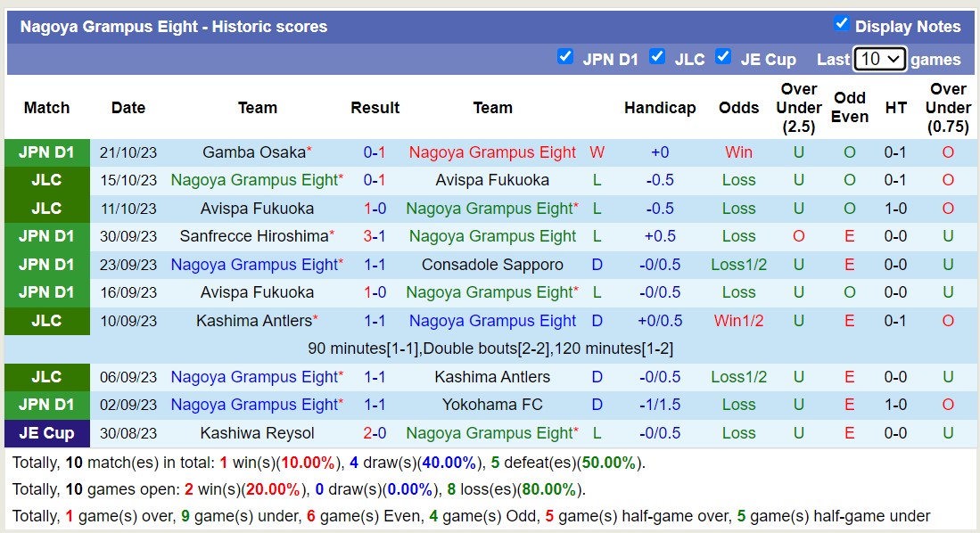Click the 0-1 result on 21/10/23
The width and height of the screenshot is (980, 533).
click(x=375, y=152)
